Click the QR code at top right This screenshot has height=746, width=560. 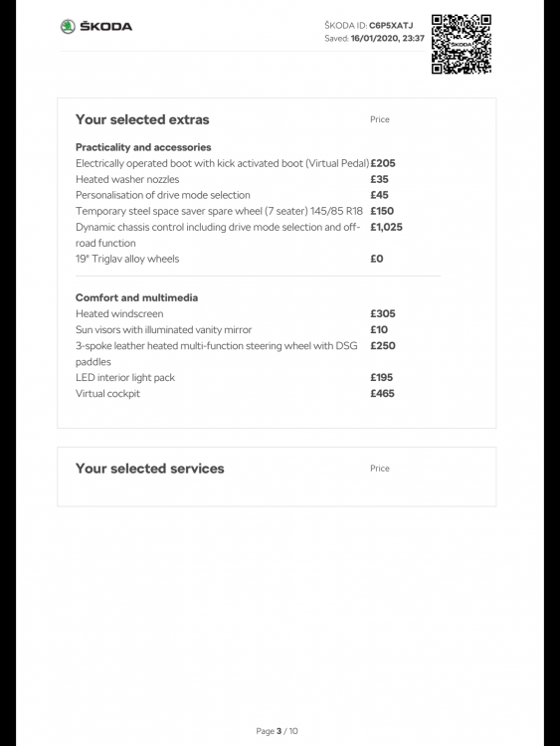click(x=462, y=44)
